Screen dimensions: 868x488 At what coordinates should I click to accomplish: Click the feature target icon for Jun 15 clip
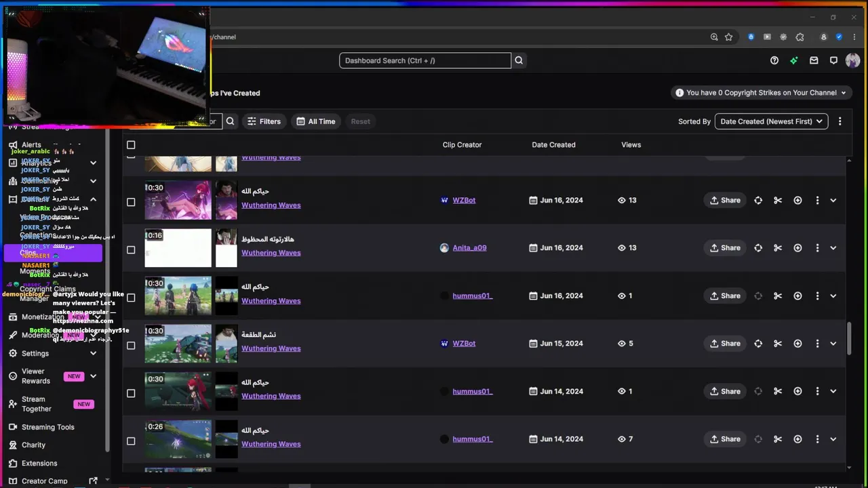pyautogui.click(x=758, y=344)
